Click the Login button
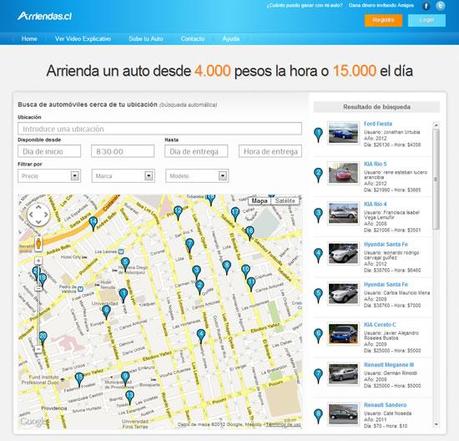 [x=427, y=20]
